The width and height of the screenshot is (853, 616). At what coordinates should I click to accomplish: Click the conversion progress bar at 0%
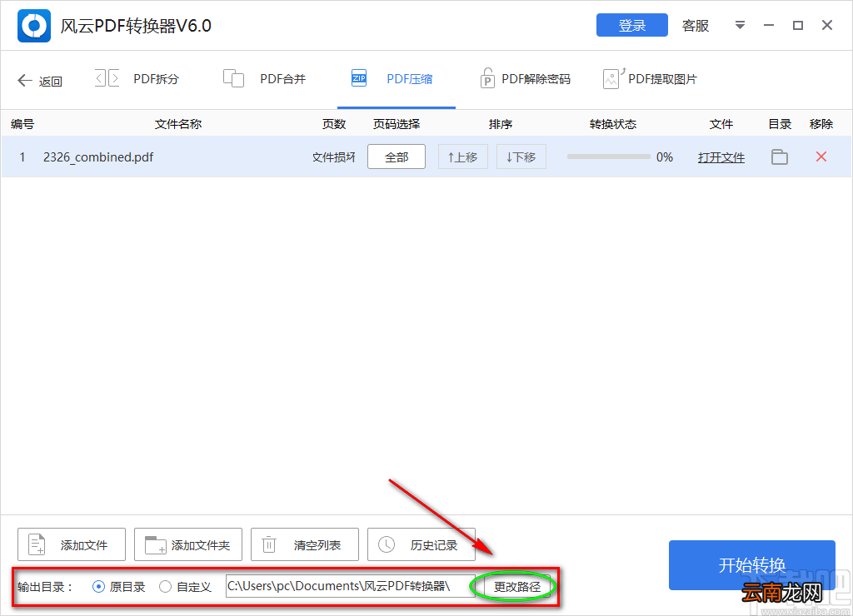tap(609, 156)
